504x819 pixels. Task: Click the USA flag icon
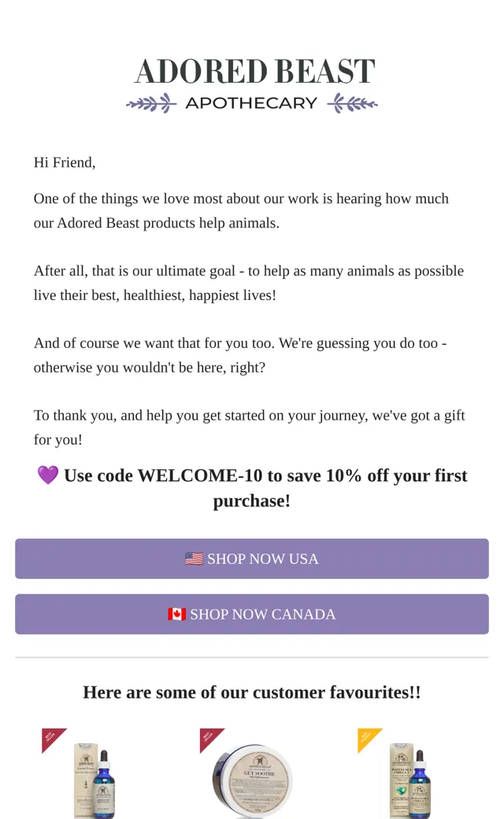(x=195, y=559)
